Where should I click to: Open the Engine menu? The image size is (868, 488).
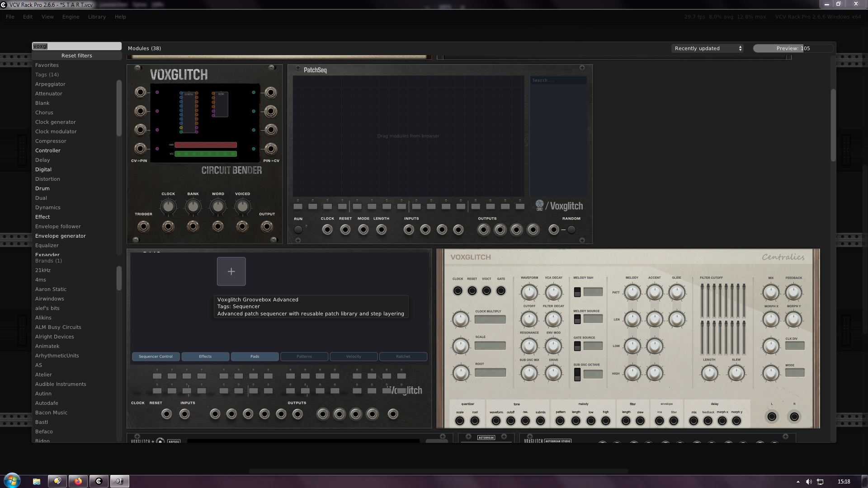pos(71,17)
